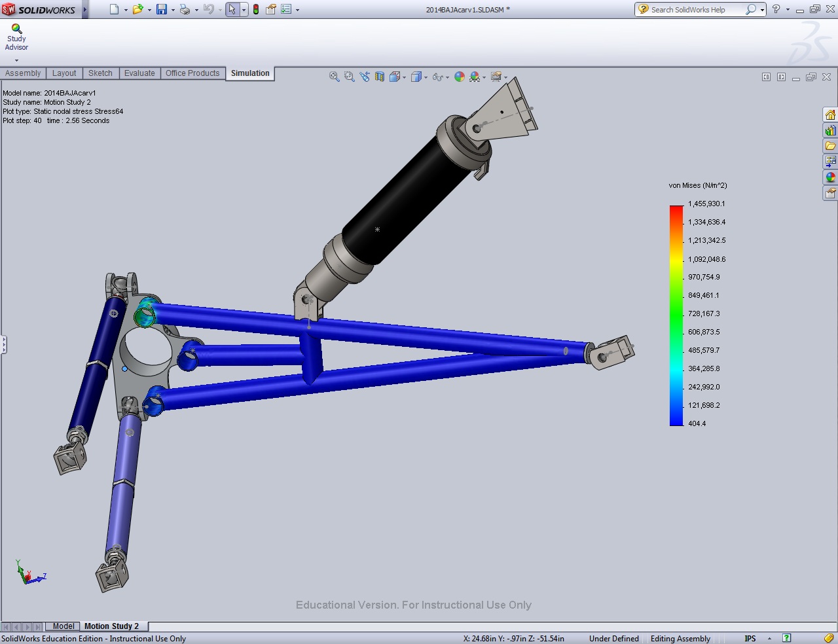The width and height of the screenshot is (838, 644).
Task: Open SolidWorks Resources home icon in task pane
Action: coord(830,115)
